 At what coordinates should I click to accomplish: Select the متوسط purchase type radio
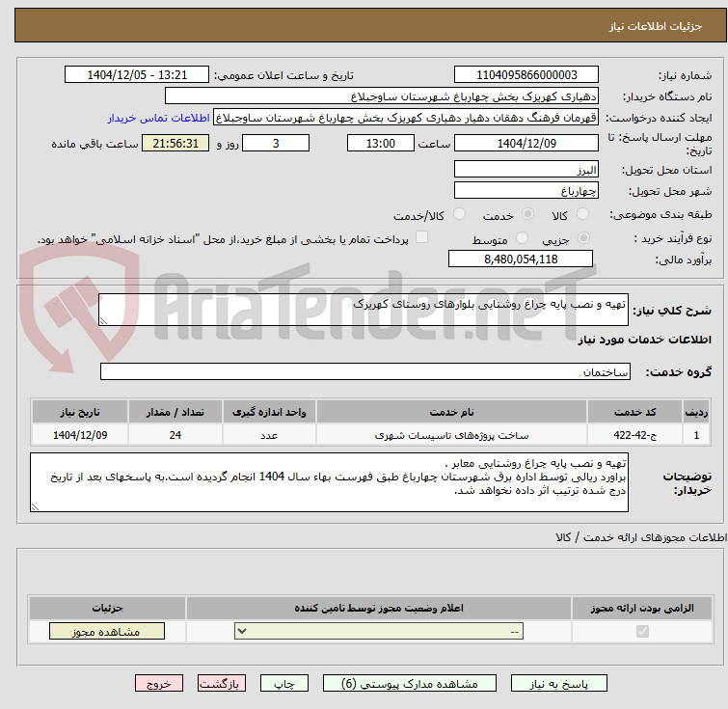[x=523, y=238]
